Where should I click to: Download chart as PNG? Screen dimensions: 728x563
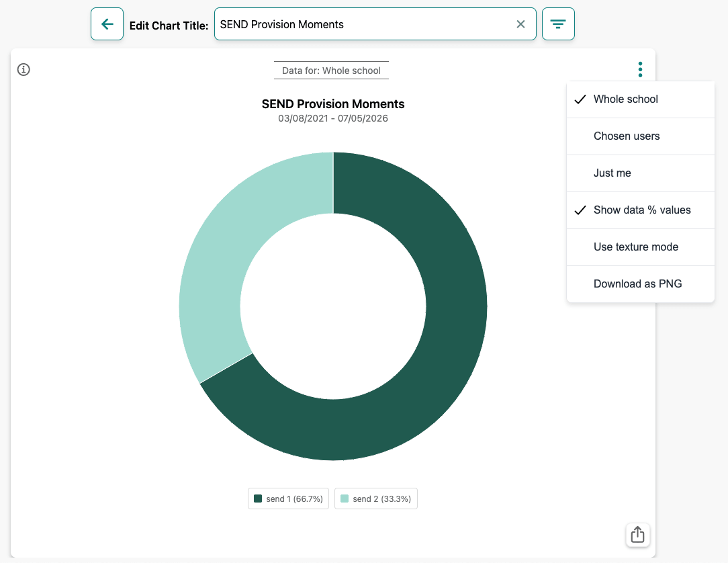tap(640, 284)
